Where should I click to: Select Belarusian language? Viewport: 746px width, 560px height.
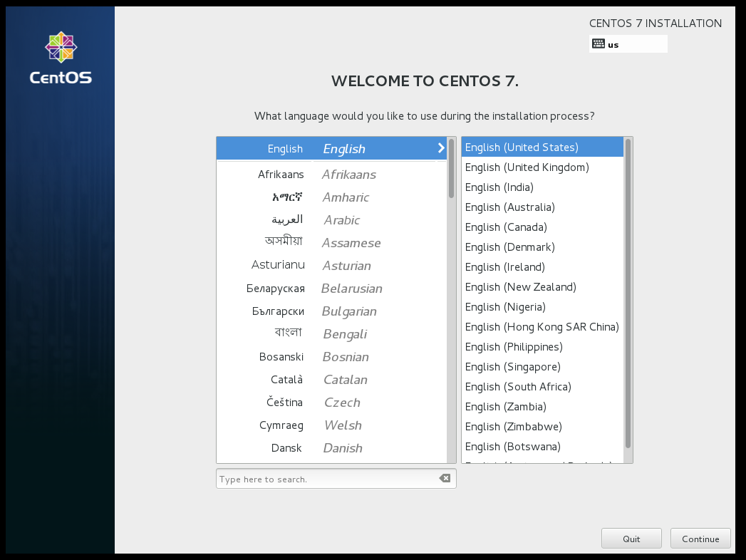click(x=331, y=289)
